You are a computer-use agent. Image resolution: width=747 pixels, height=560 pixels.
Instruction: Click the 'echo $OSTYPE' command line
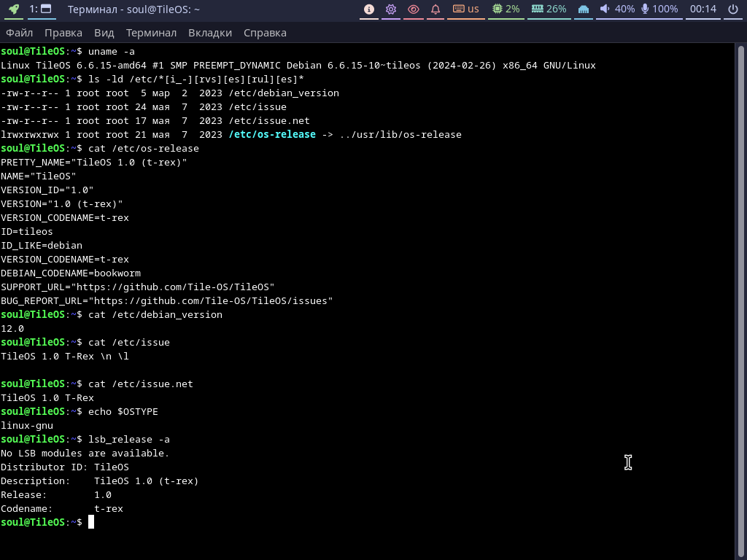pyautogui.click(x=79, y=411)
